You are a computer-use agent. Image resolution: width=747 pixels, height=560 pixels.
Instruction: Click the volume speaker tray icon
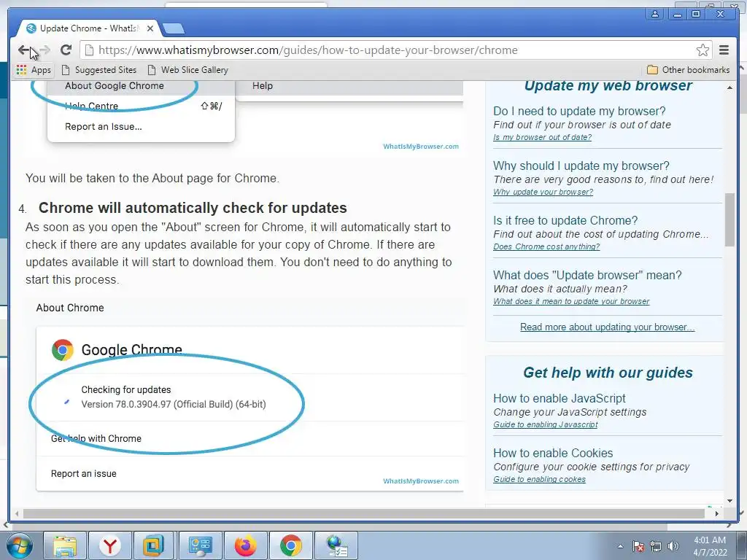click(673, 546)
